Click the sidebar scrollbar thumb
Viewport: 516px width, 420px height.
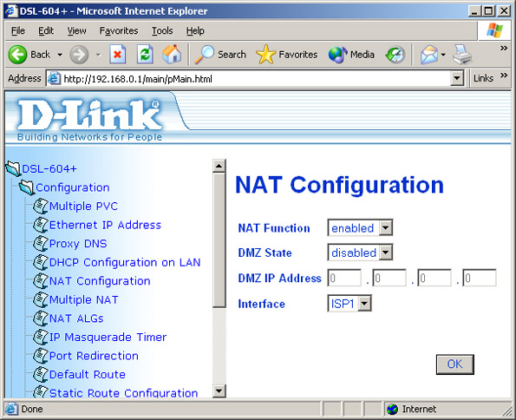219,240
